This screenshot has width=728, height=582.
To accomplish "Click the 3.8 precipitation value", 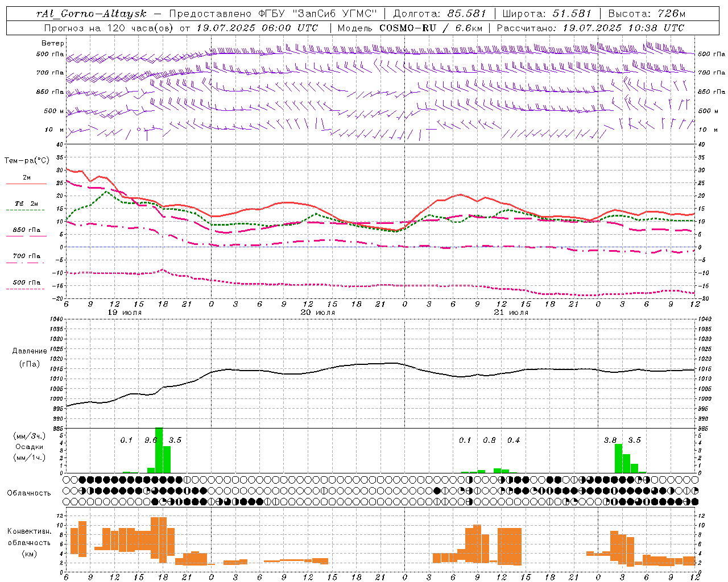I will (x=610, y=440).
